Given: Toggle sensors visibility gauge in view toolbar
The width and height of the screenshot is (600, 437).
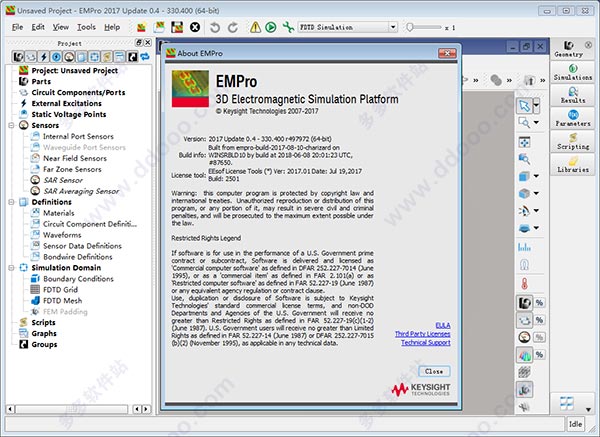Looking at the screenshot, I should [525, 337].
